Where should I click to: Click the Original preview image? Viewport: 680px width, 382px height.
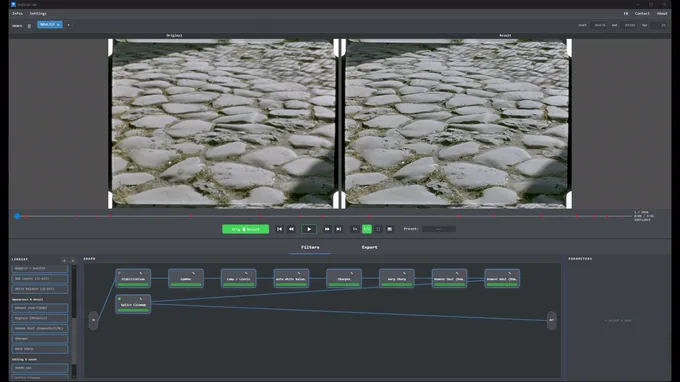click(223, 124)
